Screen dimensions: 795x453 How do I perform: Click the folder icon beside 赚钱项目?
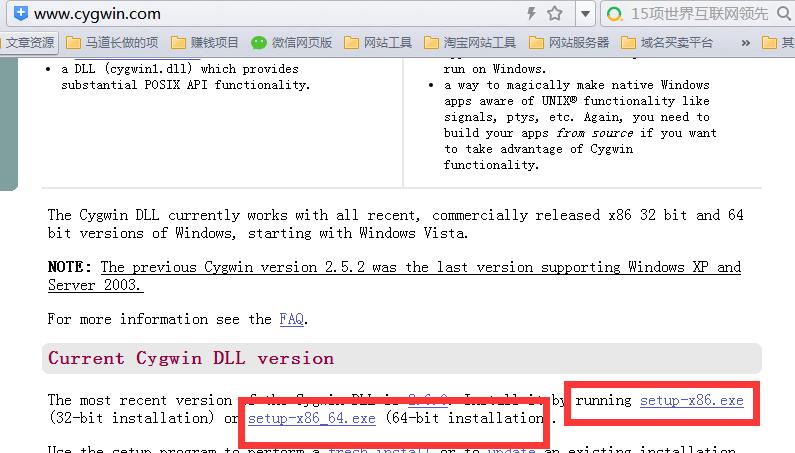(x=178, y=43)
